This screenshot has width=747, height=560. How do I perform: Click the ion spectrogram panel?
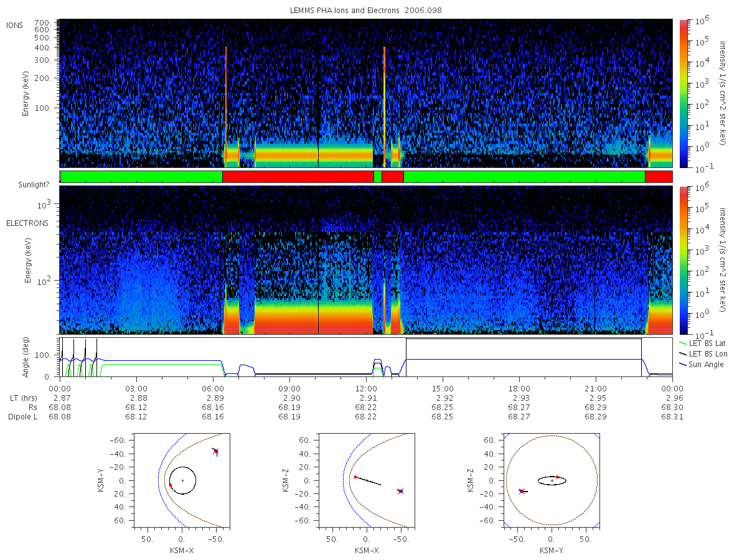366,93
